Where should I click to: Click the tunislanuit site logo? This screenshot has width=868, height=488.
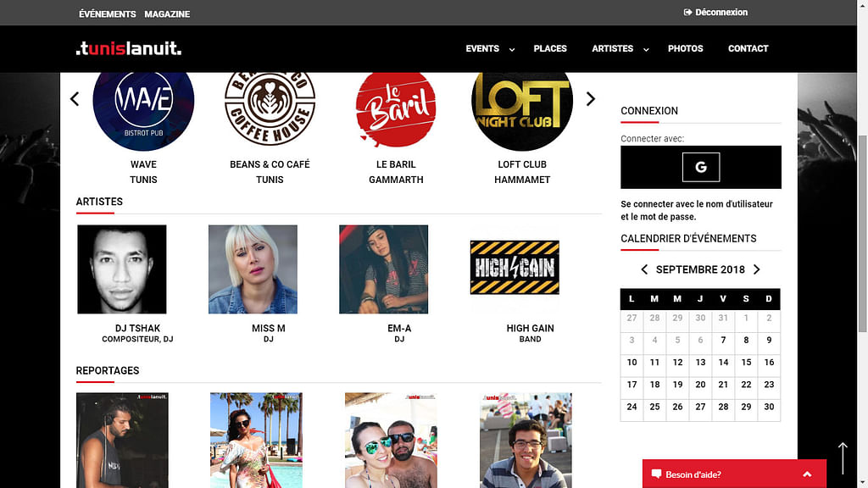click(x=129, y=48)
